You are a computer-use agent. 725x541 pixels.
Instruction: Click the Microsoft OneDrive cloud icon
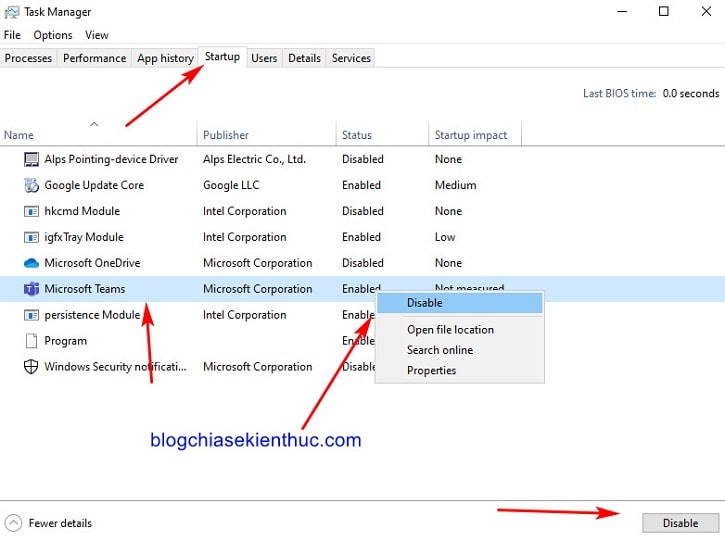pos(31,263)
